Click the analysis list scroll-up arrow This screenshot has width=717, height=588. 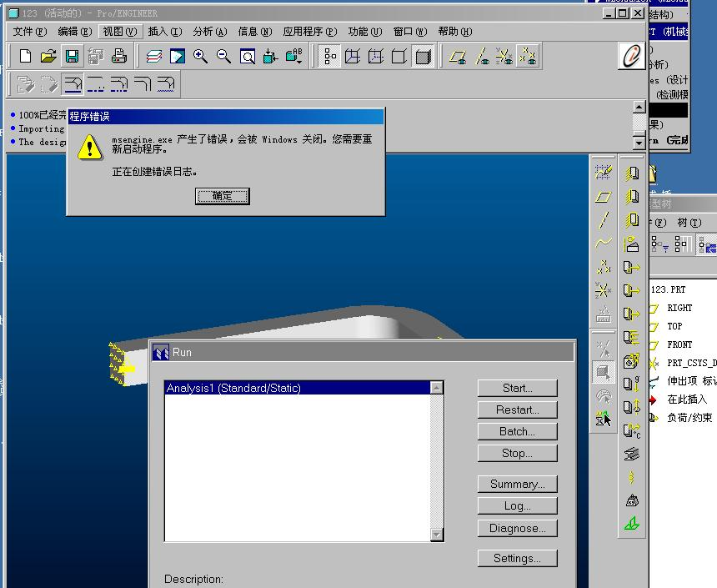tap(437, 388)
